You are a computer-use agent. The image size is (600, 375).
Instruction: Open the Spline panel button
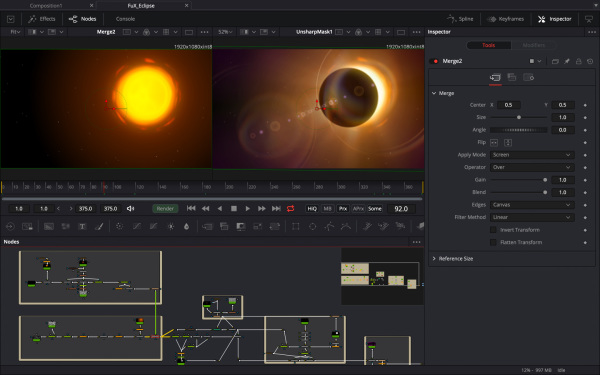coord(460,19)
